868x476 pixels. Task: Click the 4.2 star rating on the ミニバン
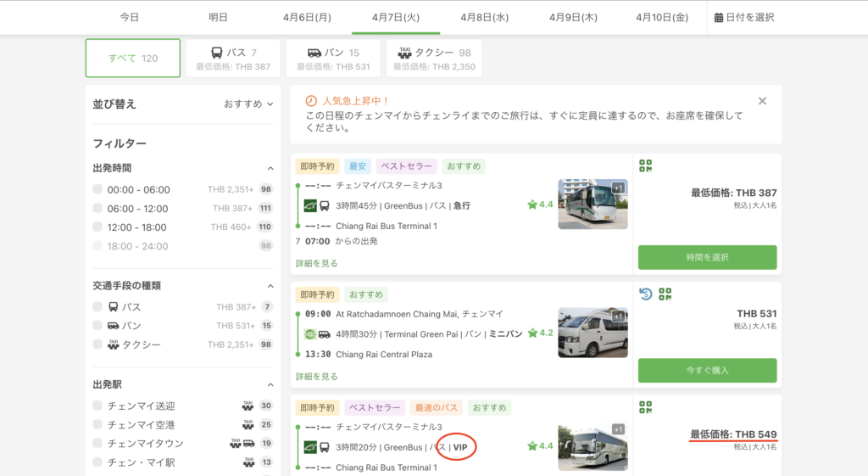(x=540, y=333)
